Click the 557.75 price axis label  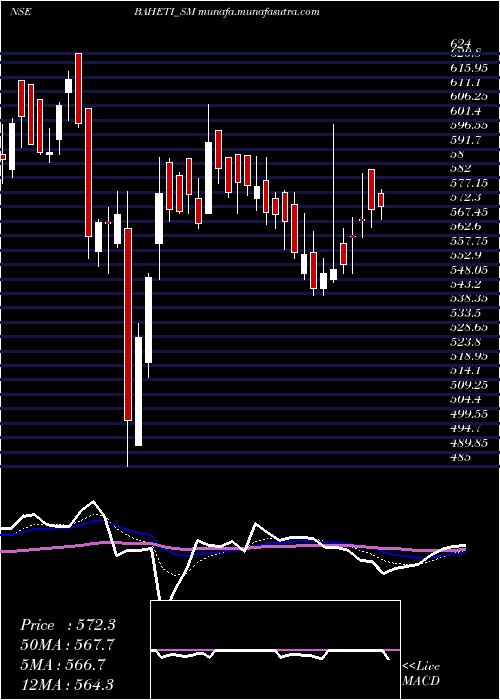point(469,240)
